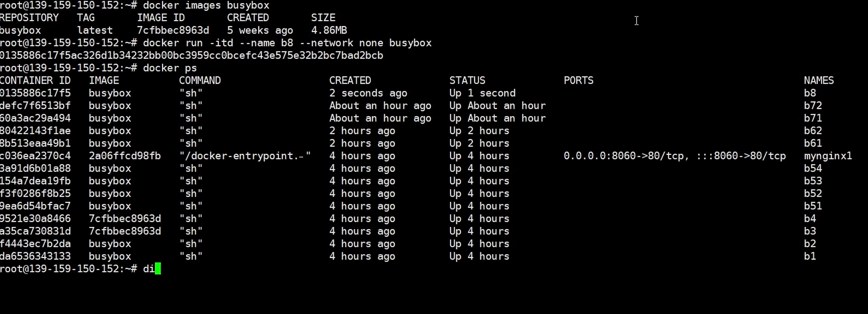Click the TAG column header

pyautogui.click(x=86, y=18)
